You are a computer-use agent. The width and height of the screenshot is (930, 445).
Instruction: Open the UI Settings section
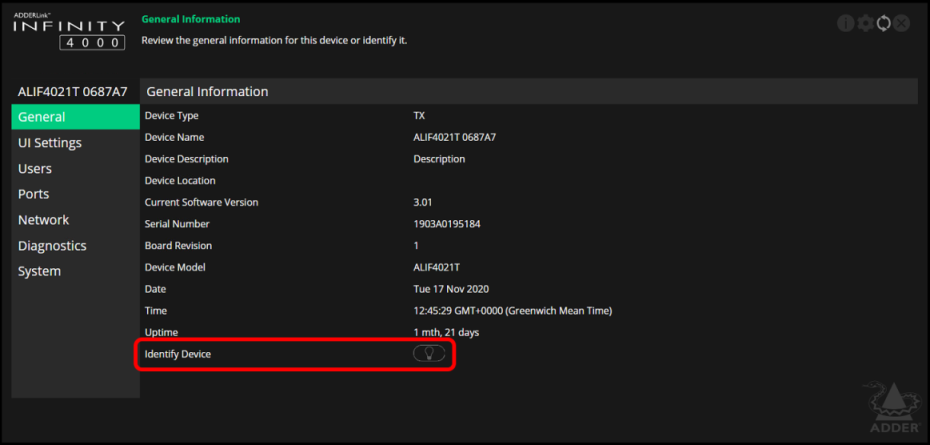[x=50, y=143]
